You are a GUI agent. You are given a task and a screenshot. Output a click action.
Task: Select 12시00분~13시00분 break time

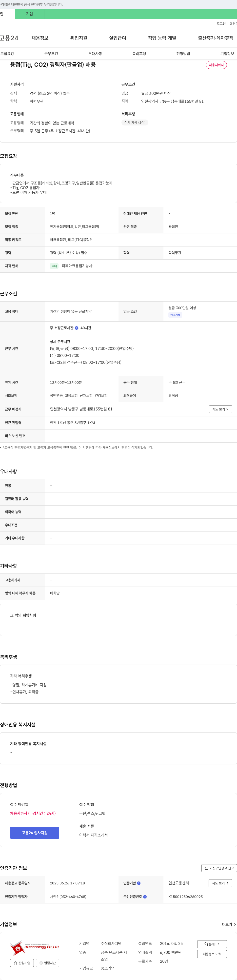click(x=66, y=382)
